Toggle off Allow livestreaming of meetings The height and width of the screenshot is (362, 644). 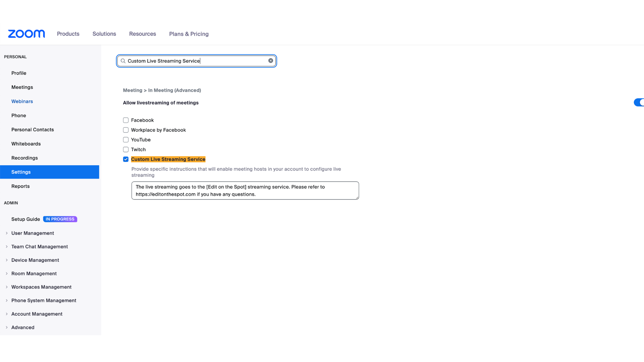coord(638,102)
